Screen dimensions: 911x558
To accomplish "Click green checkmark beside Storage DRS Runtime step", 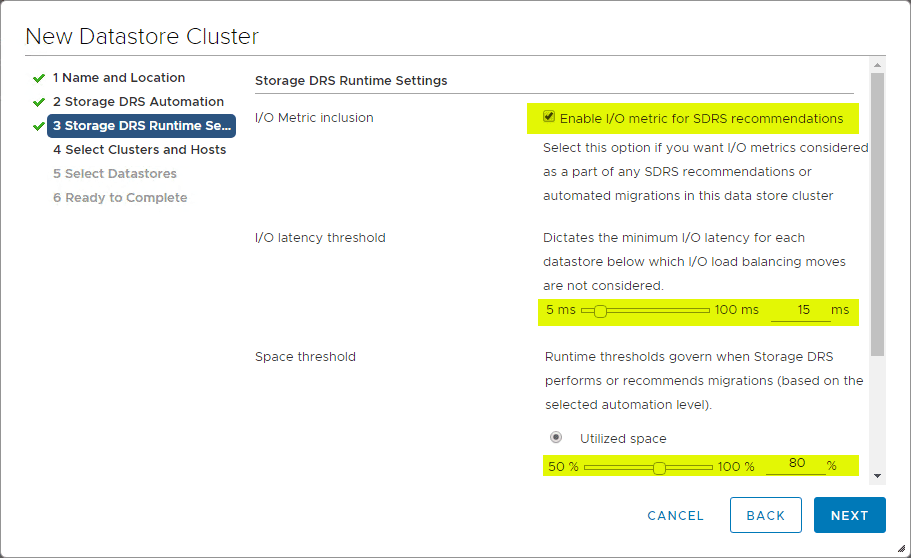I will pos(39,126).
